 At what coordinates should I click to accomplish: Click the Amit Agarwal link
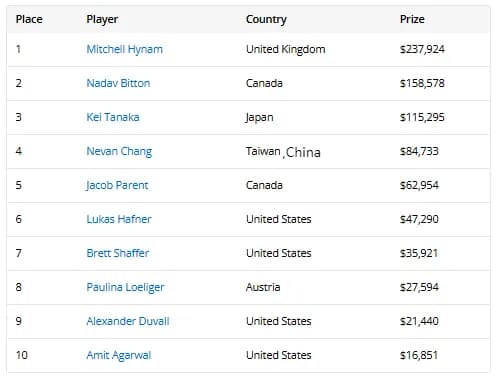pos(119,356)
